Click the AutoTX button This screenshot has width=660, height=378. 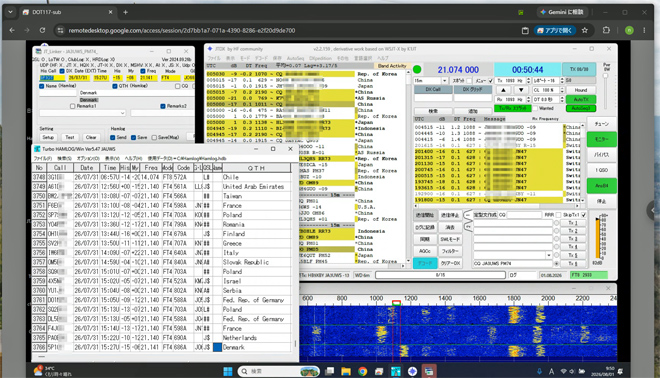coord(581,99)
